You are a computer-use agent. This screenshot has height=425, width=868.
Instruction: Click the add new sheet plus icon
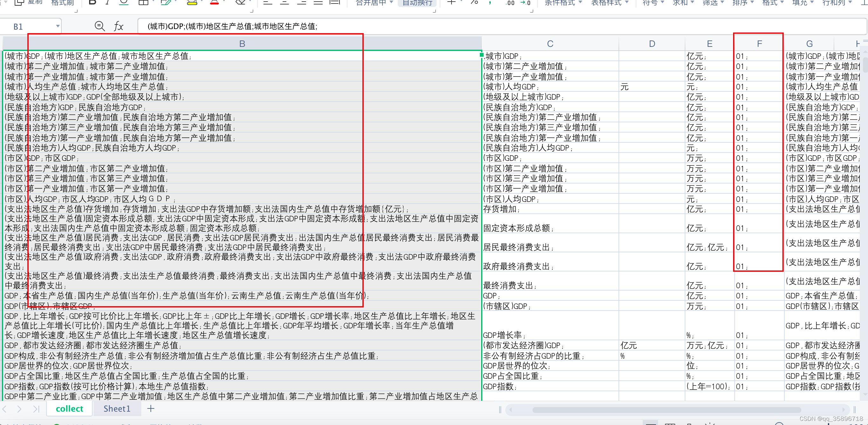150,408
